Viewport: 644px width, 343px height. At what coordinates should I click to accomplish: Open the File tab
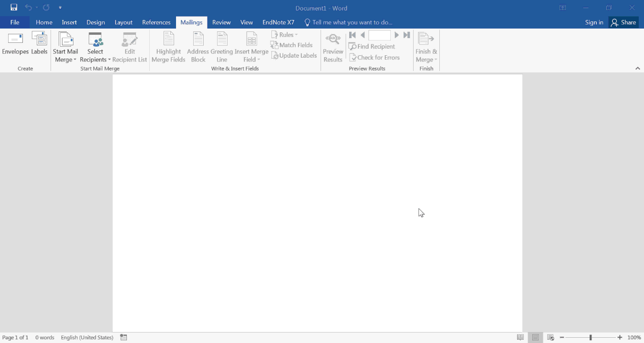pos(15,22)
